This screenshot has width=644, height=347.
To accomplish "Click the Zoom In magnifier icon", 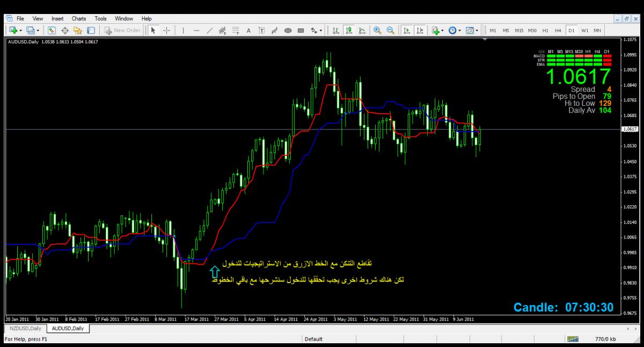I will [377, 31].
